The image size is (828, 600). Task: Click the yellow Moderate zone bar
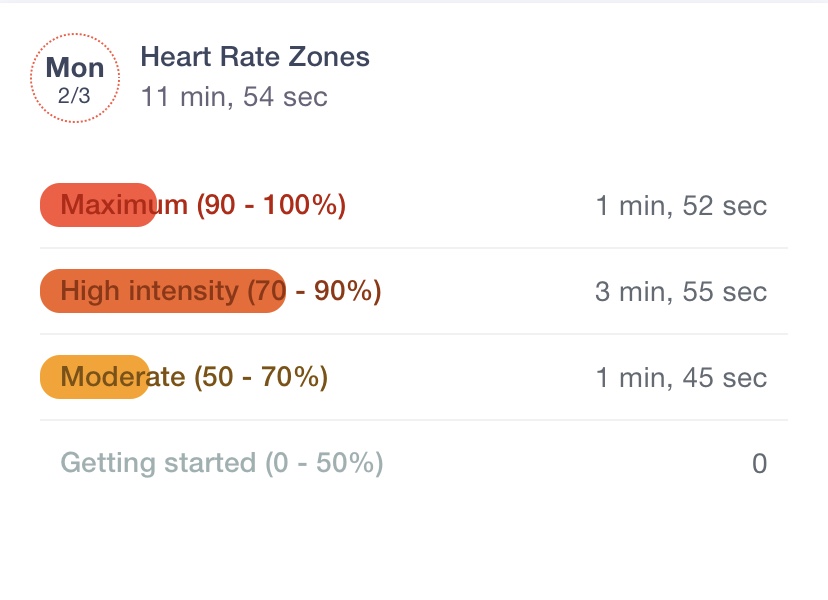click(x=95, y=377)
